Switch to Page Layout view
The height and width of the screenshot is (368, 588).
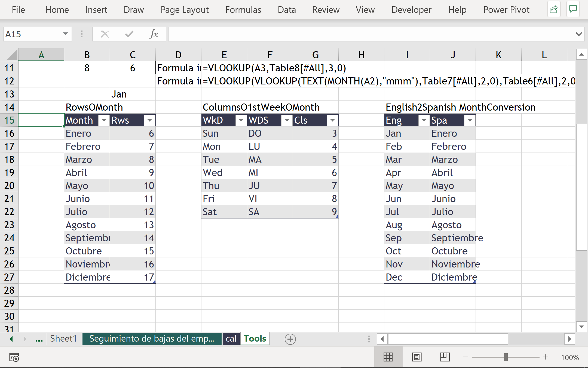point(416,357)
